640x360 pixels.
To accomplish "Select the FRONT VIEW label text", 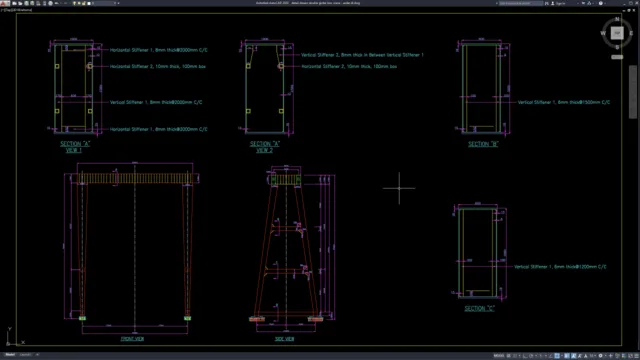I will [x=132, y=339].
